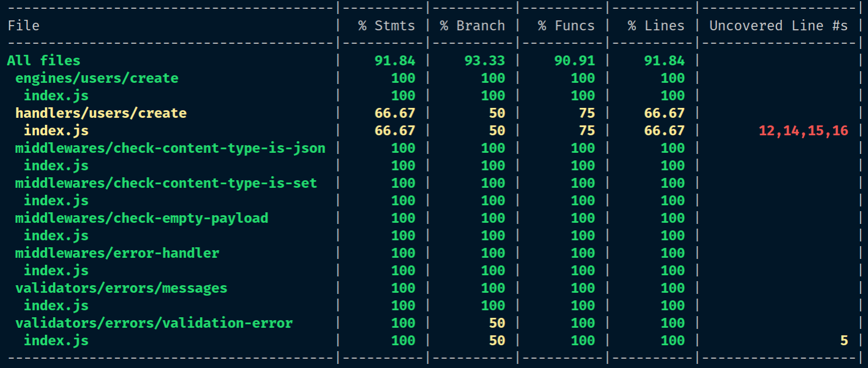Select index.js under engines/users/create
Viewport: 868px width, 368px height.
(56, 96)
